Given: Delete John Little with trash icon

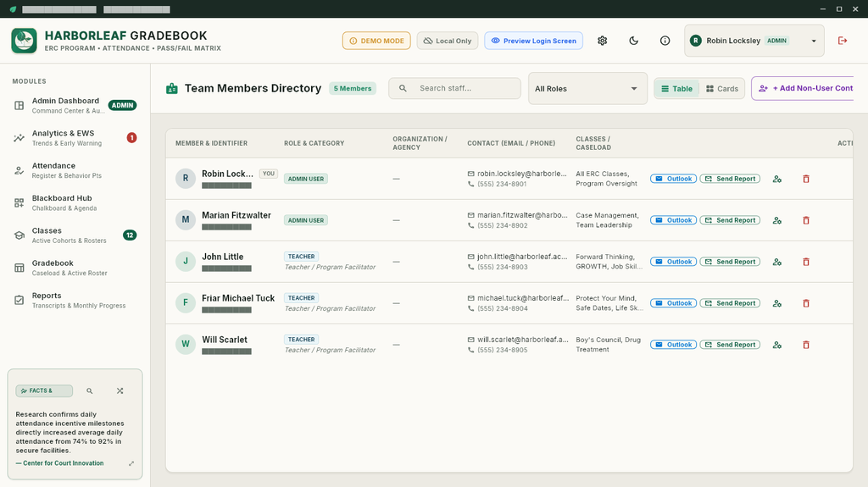Looking at the screenshot, I should (806, 262).
